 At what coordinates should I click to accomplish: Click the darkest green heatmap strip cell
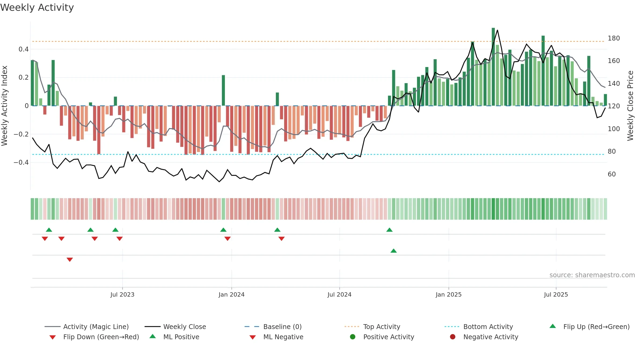pos(493,209)
